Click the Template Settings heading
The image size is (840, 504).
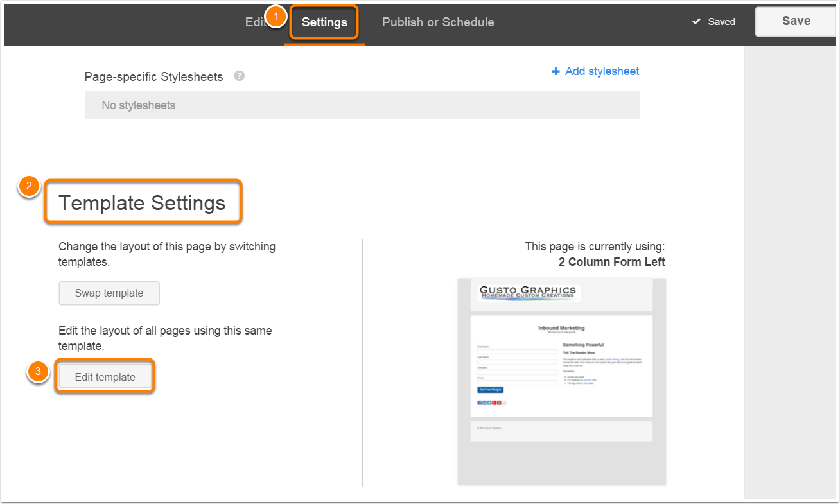coord(142,203)
